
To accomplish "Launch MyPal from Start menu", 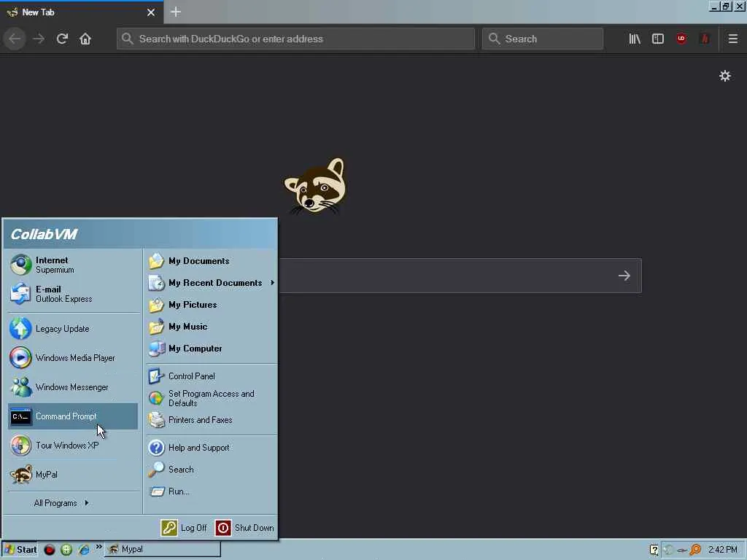I will pyautogui.click(x=73, y=474).
